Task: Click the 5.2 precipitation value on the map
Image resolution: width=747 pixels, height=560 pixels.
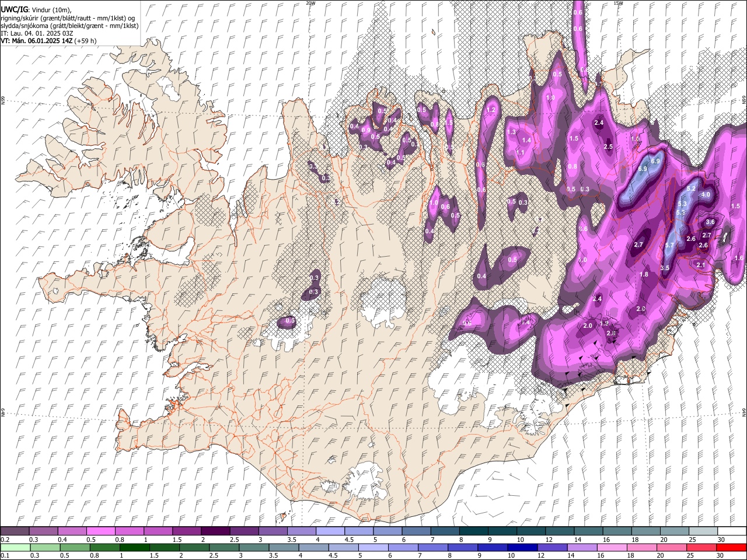Action: 691,189
